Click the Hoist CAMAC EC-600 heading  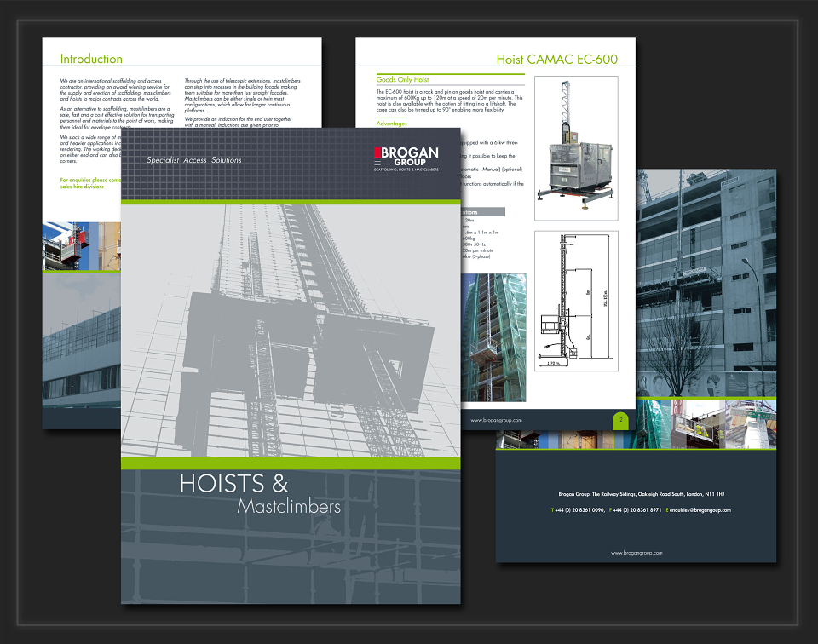(x=556, y=60)
